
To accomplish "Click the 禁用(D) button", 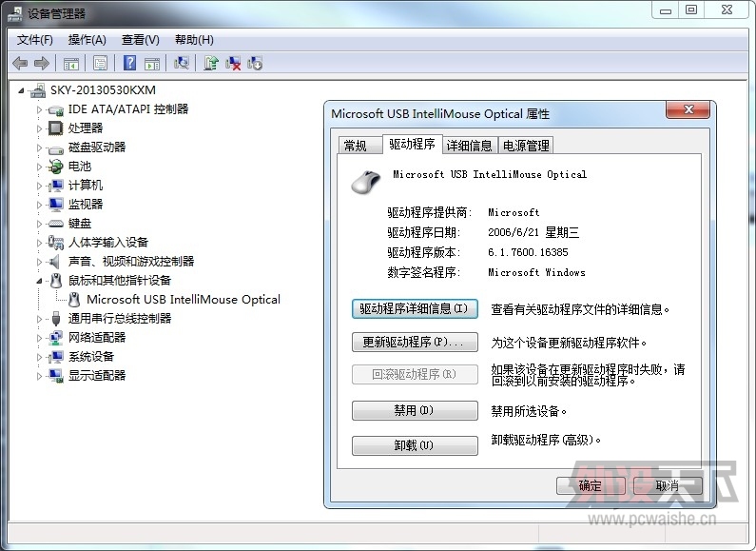I will click(x=415, y=410).
